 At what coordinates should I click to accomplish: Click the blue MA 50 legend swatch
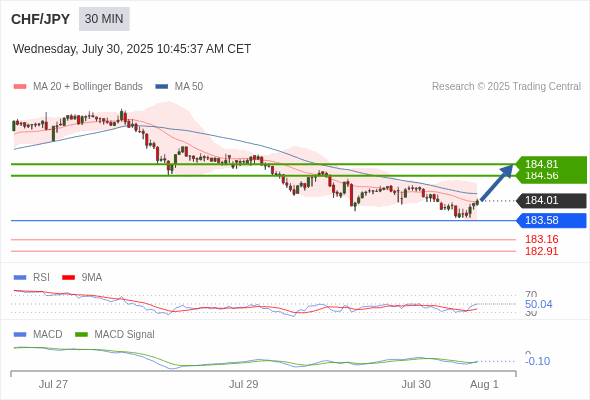[162, 87]
